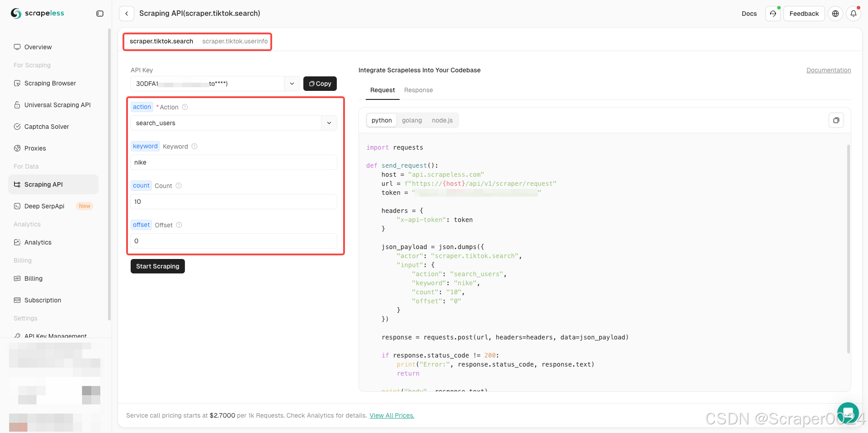Open language globe selector
Image resolution: width=868 pixels, height=433 pixels.
[835, 14]
